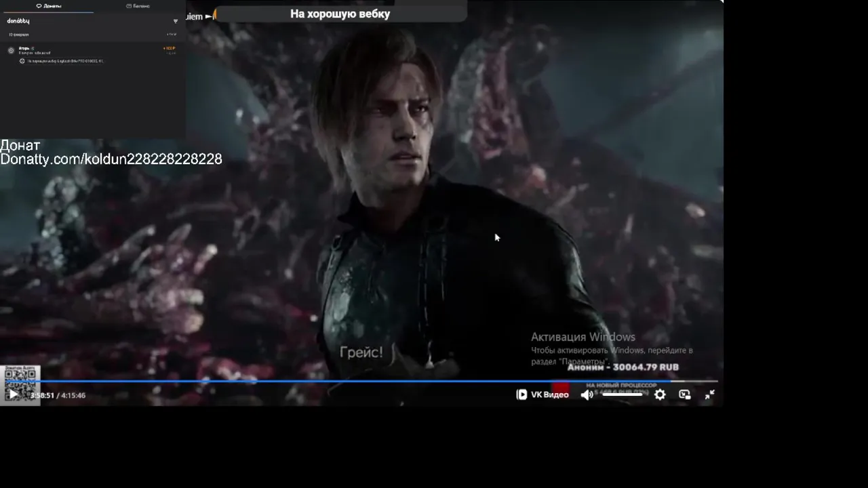Click the Аноним 30064.79 RUB text

pos(623,367)
